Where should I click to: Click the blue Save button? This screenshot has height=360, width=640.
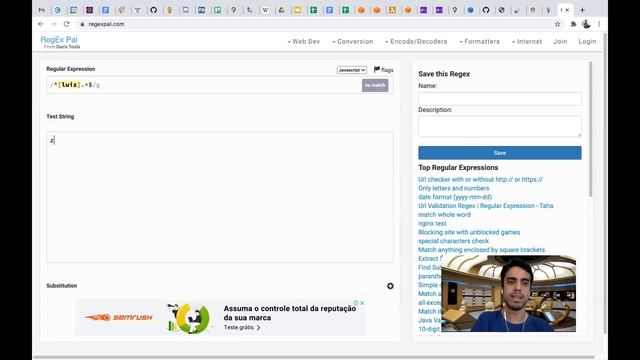coord(500,153)
